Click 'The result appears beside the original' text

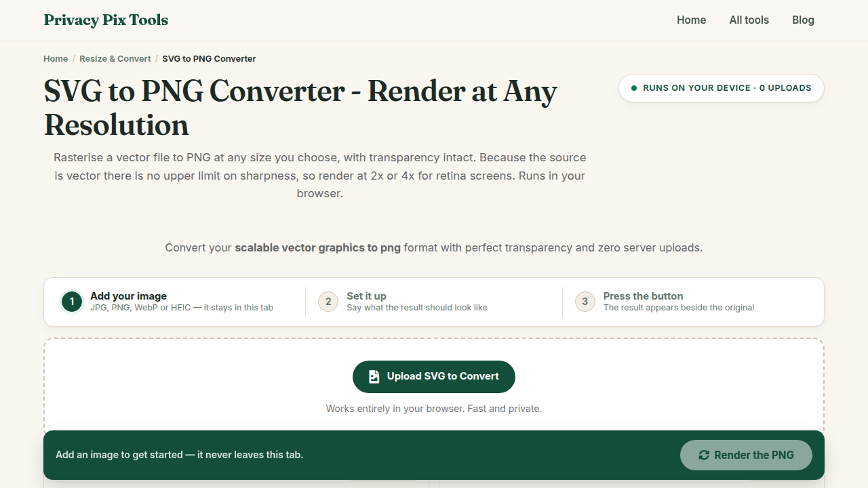click(x=679, y=308)
